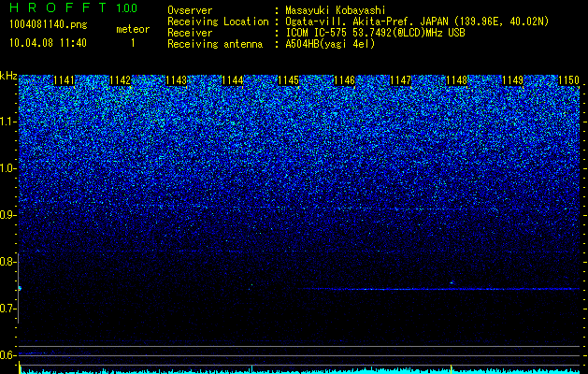Click the kHz axis unit label

pos(8,76)
